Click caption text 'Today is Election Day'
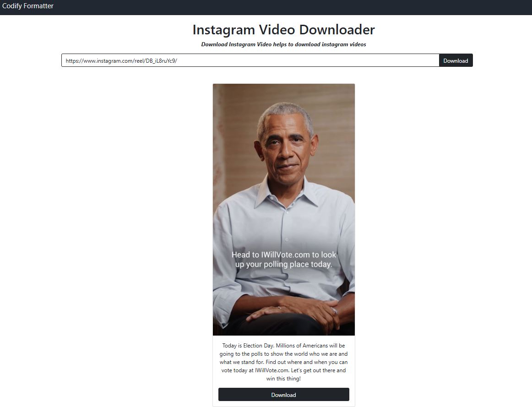 tap(248, 346)
